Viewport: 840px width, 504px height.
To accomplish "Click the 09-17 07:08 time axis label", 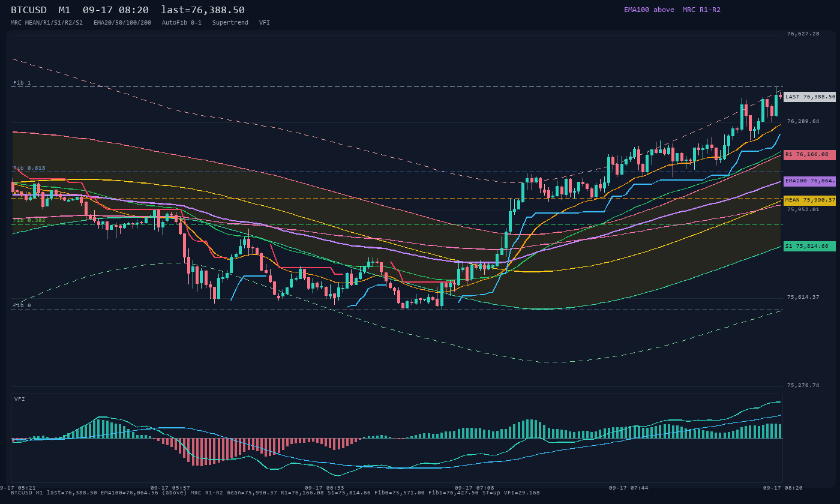I will pyautogui.click(x=475, y=488).
